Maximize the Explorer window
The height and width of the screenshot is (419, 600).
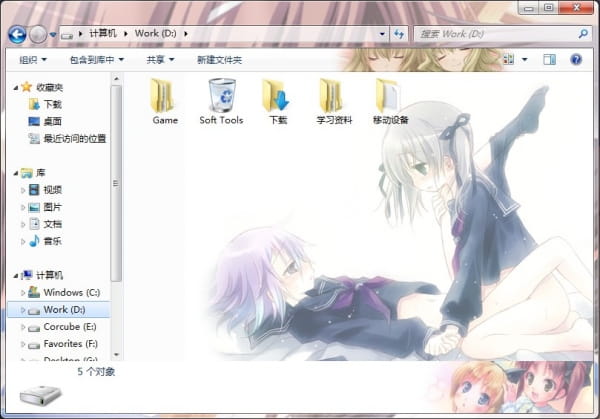549,8
